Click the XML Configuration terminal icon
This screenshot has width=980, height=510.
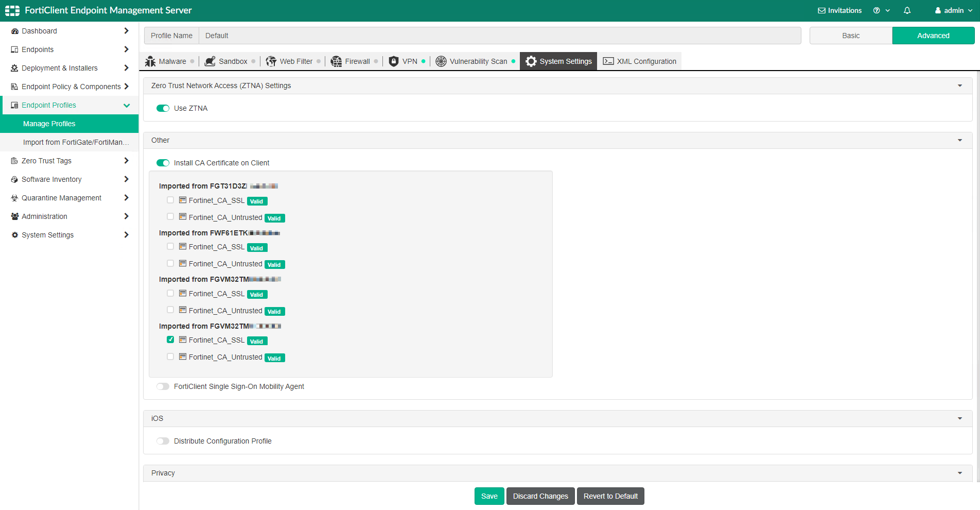[x=607, y=61]
